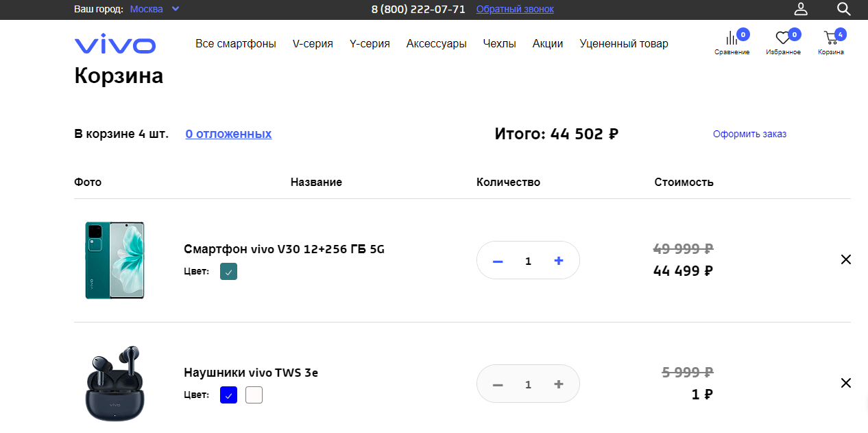Click the Количество column header
Image resolution: width=868 pixels, height=433 pixels.
[508, 182]
